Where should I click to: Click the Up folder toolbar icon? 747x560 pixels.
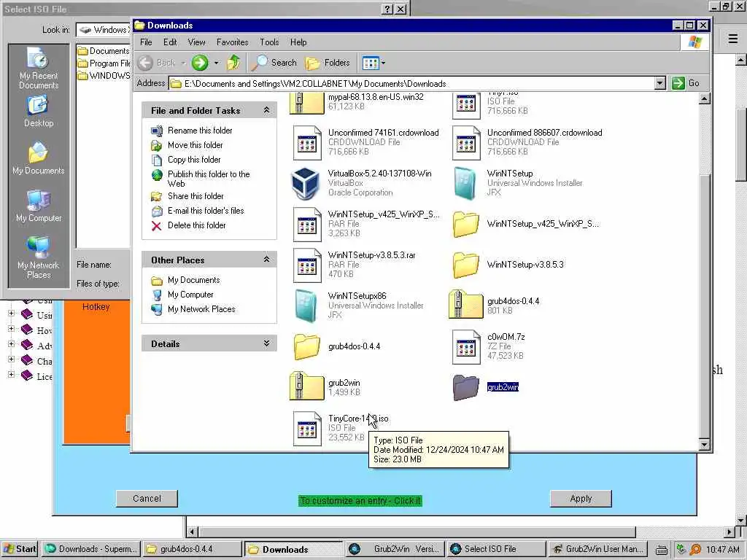point(233,63)
